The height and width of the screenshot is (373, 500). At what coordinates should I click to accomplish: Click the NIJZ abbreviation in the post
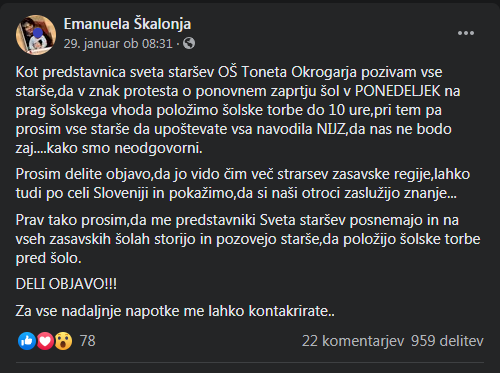tap(330, 129)
